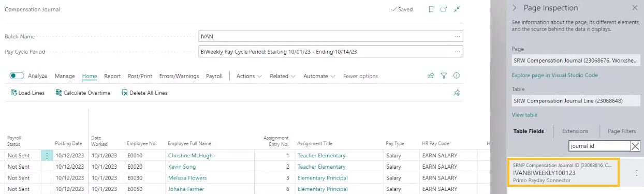Select assignment entry number 6 cell
The height and width of the screenshot is (194, 644).
click(x=287, y=189)
